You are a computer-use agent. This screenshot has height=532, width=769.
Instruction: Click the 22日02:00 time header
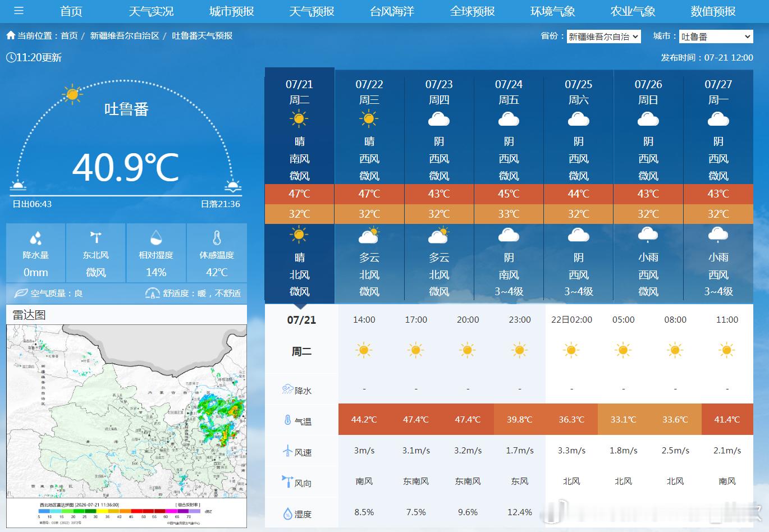[x=571, y=319]
